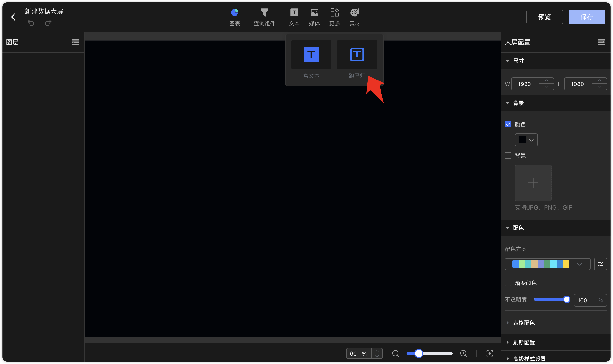
Task: Expand the 表格配色 section
Action: pyautogui.click(x=523, y=323)
